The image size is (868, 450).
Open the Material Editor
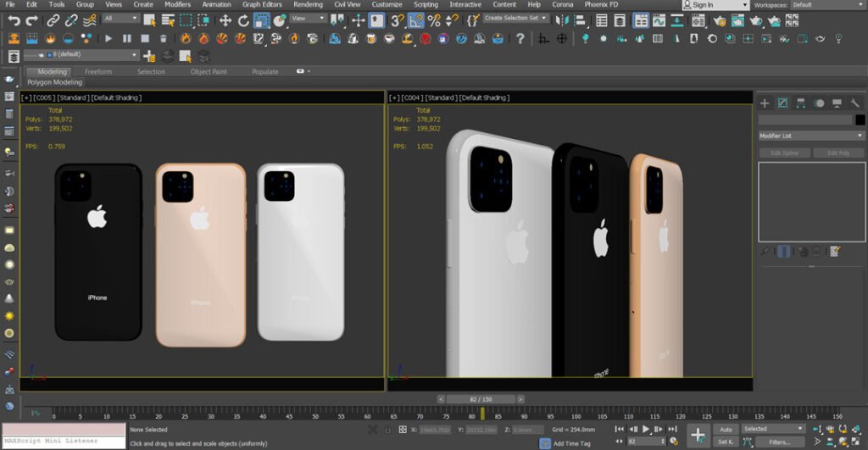pyautogui.click(x=698, y=21)
